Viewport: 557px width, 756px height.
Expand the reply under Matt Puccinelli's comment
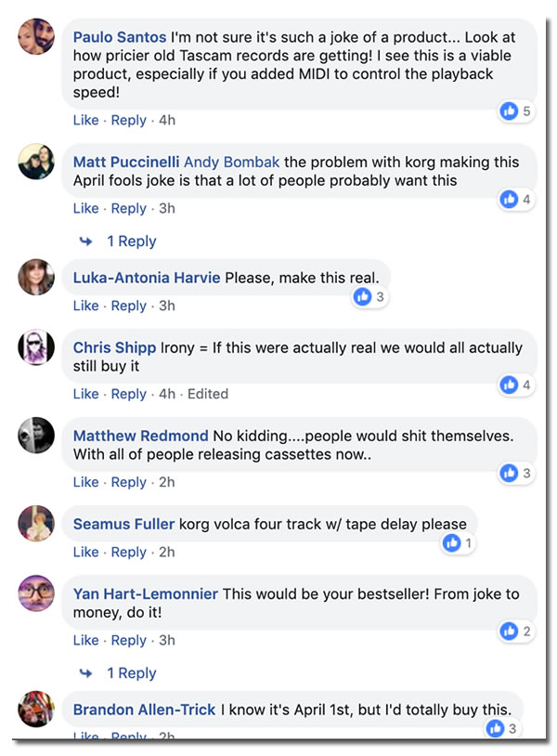[x=131, y=241]
